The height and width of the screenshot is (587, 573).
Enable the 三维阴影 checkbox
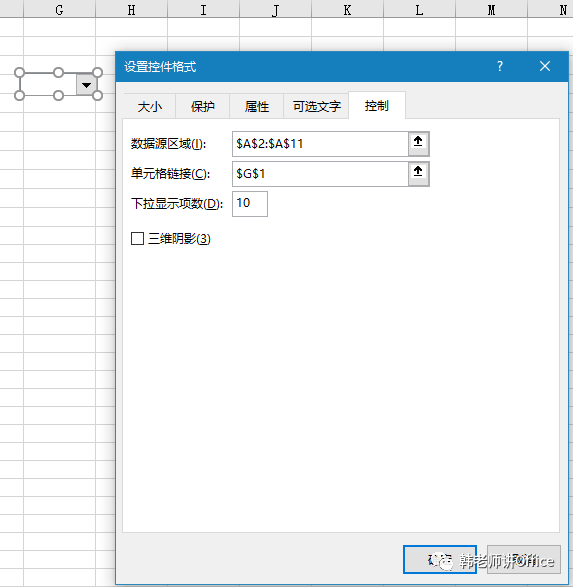tap(137, 238)
